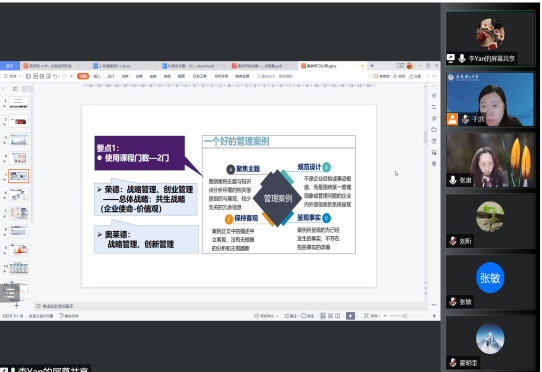542x372 pixels.
Task: Click the second icon in WPS right sidebar
Action: 434,107
